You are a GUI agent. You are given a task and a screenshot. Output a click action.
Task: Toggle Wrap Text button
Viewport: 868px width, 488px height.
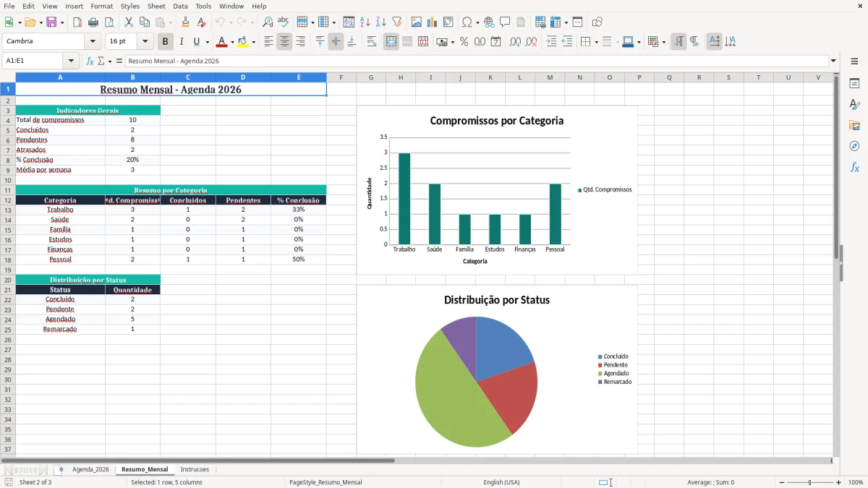(372, 42)
